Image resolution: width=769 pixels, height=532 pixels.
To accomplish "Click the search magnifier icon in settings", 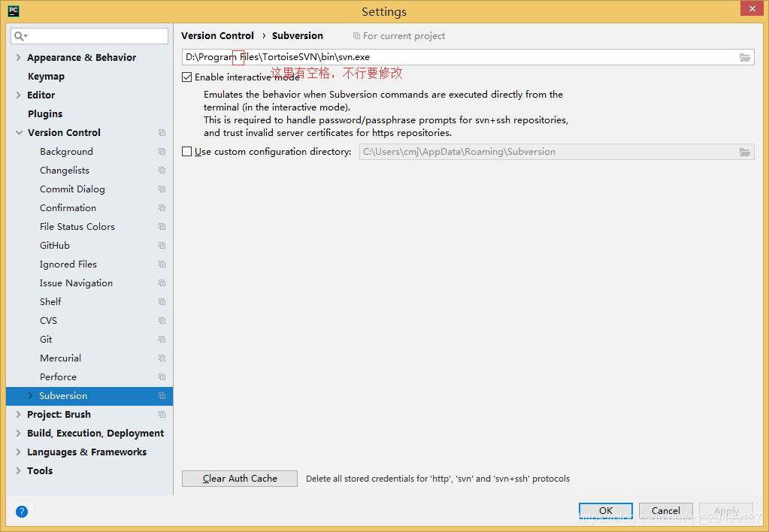I will point(18,36).
